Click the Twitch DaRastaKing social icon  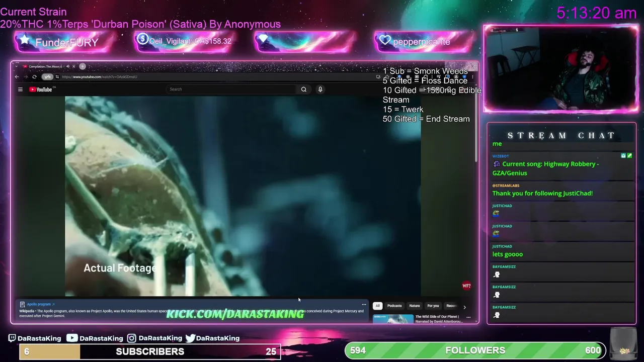click(12, 338)
